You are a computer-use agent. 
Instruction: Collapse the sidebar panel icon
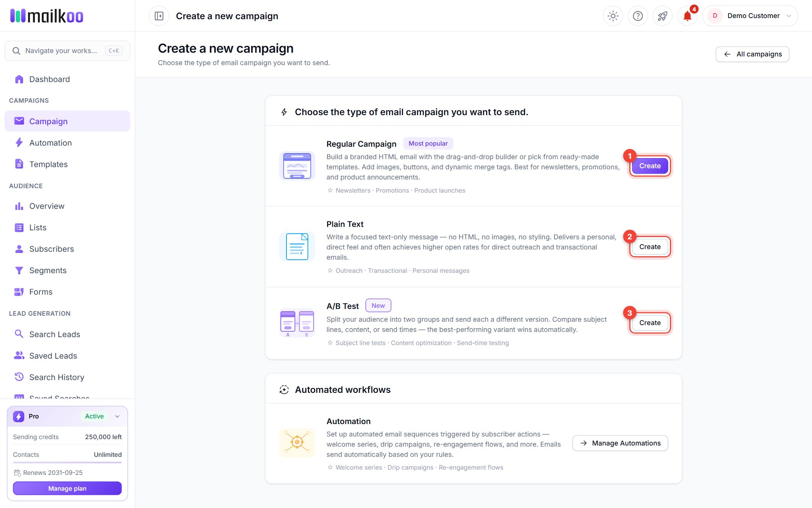tap(159, 16)
